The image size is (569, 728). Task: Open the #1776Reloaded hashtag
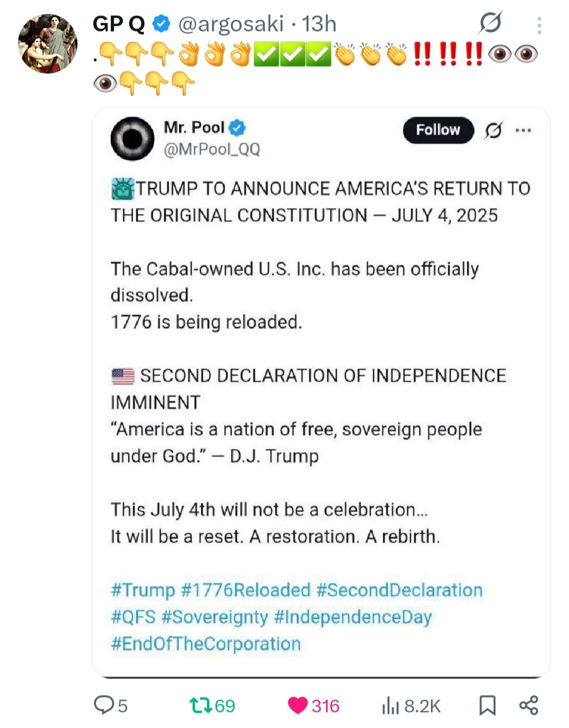(x=246, y=590)
